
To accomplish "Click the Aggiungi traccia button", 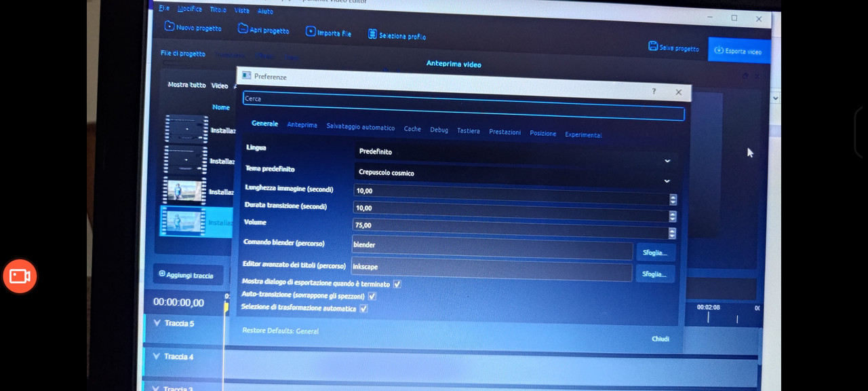I will pyautogui.click(x=187, y=275).
